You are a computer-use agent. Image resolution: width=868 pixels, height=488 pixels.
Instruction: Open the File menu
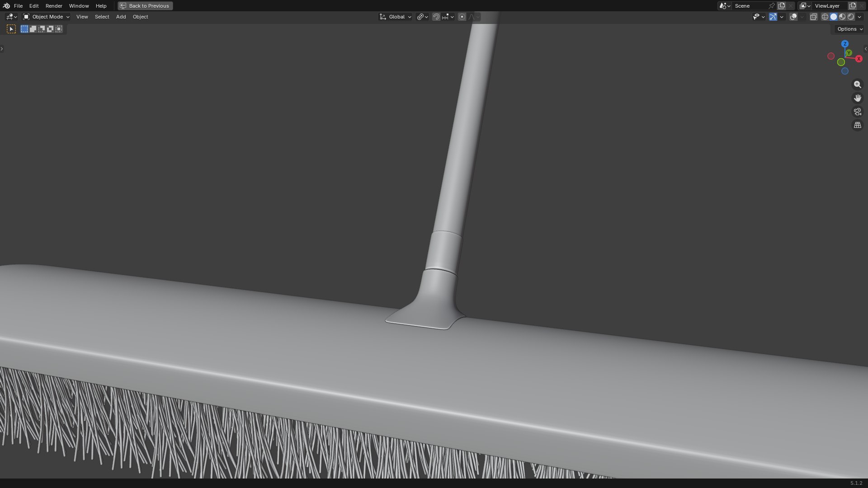18,6
